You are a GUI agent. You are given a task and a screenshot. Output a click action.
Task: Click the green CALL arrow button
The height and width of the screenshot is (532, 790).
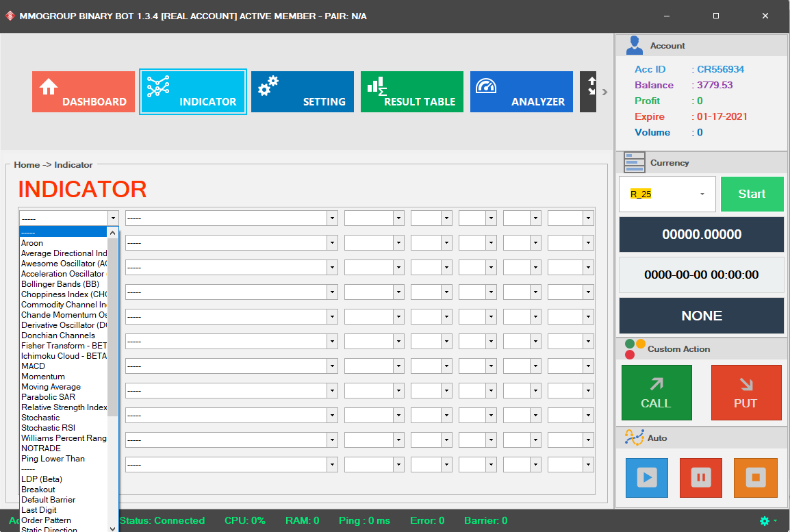point(656,392)
